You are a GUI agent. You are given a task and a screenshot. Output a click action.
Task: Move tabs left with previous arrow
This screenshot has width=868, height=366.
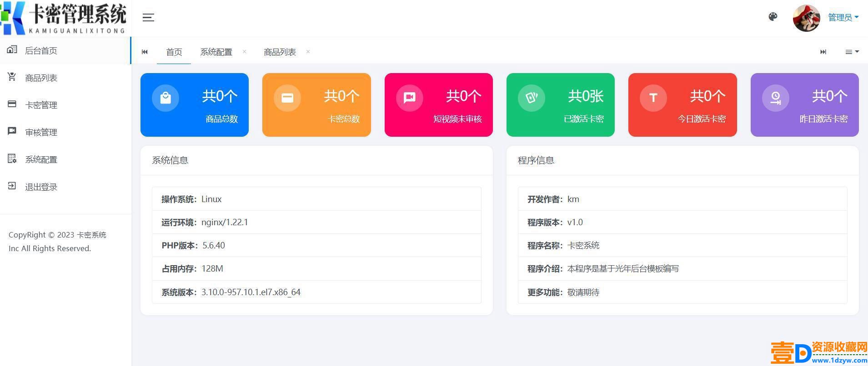point(145,52)
